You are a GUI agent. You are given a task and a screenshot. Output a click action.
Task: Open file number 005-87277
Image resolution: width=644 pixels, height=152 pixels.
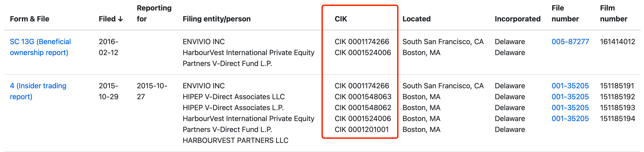pyautogui.click(x=570, y=42)
